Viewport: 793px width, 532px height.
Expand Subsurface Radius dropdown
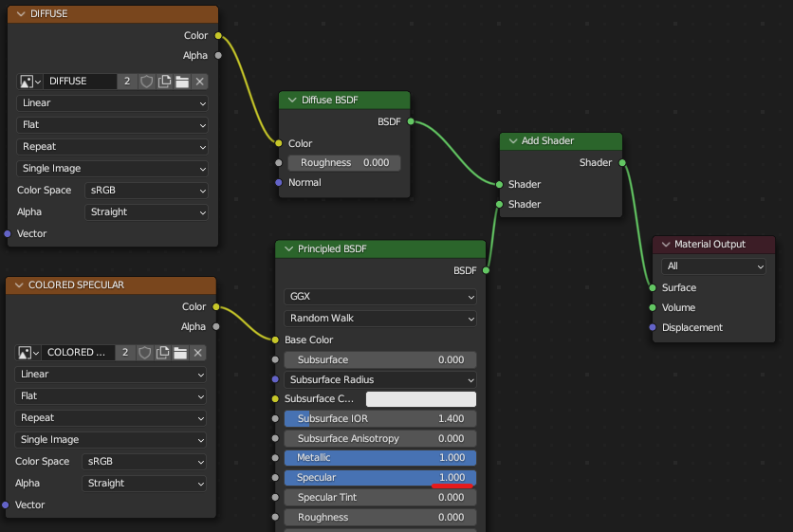(380, 379)
